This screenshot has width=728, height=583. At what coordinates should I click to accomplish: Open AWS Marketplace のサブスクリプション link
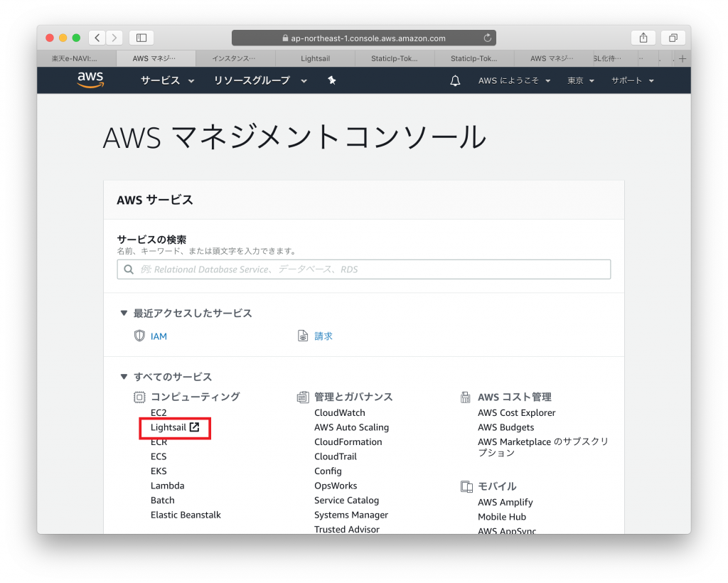click(542, 447)
